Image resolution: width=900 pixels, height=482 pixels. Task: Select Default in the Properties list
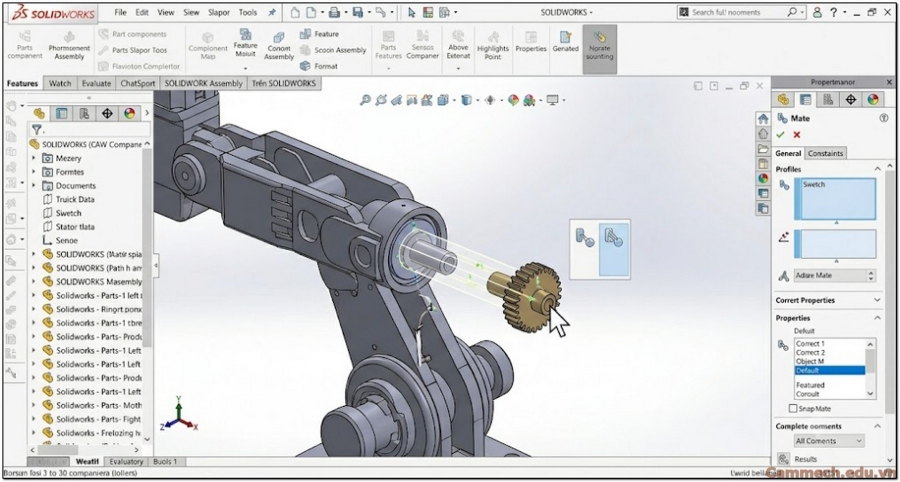829,371
